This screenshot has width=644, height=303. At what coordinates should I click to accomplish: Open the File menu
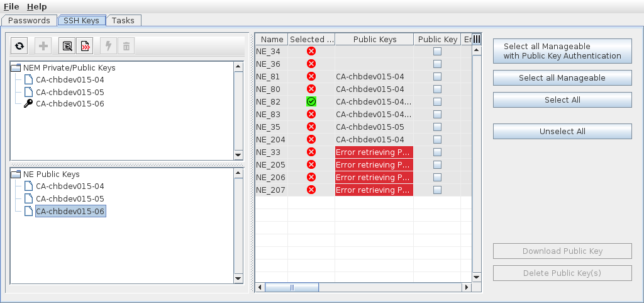click(11, 6)
